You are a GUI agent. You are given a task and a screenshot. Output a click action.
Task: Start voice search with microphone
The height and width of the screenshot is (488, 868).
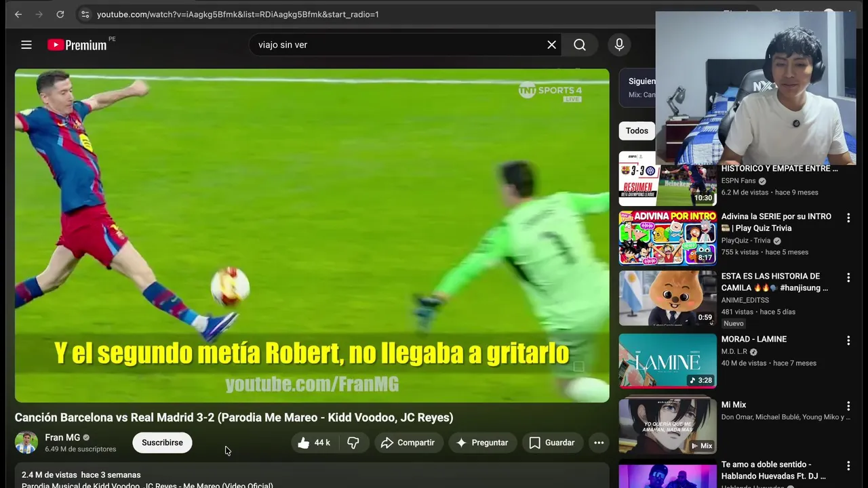coord(619,45)
